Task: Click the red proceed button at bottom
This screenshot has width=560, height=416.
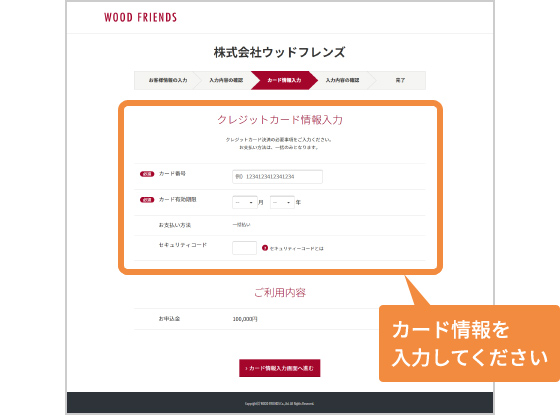Action: pos(280,368)
